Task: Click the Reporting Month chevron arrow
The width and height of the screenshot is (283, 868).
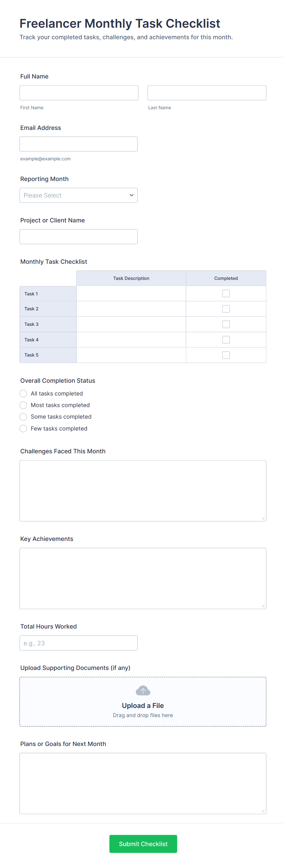Action: point(131,195)
